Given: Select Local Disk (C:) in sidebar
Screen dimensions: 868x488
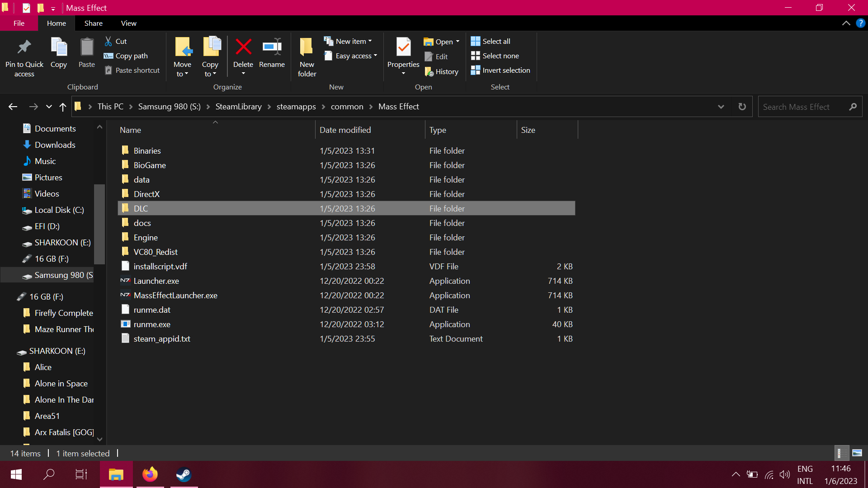Looking at the screenshot, I should tap(59, 210).
